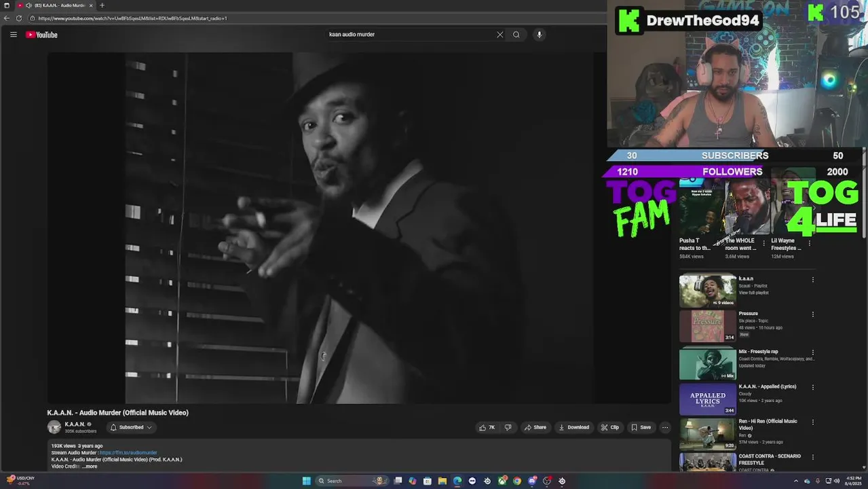Open the Pressure video thumbnail

coord(707,326)
